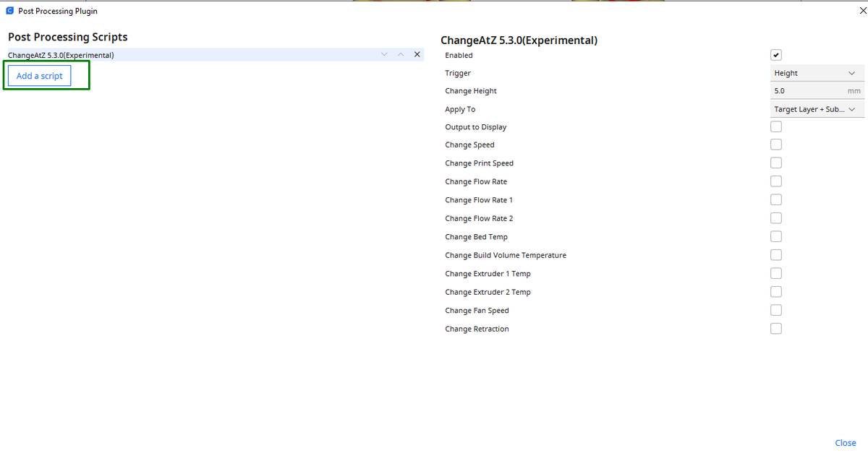This screenshot has width=868, height=461.
Task: Click the Close link at bottom
Action: 846,443
